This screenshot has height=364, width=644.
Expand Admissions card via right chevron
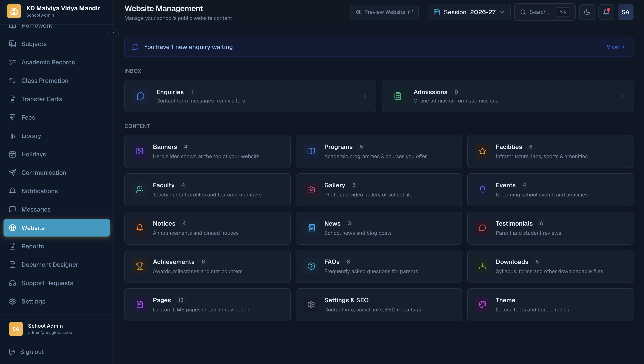coord(622,96)
